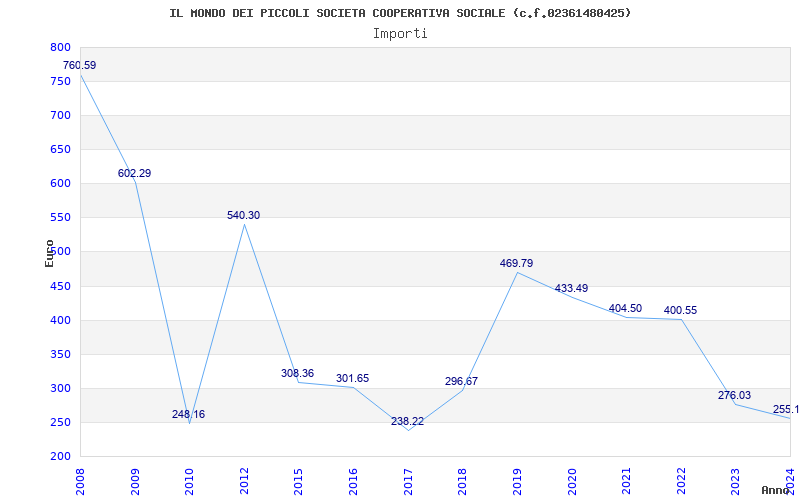
Task: Select the 650 y-axis tick label
Action: click(60, 149)
